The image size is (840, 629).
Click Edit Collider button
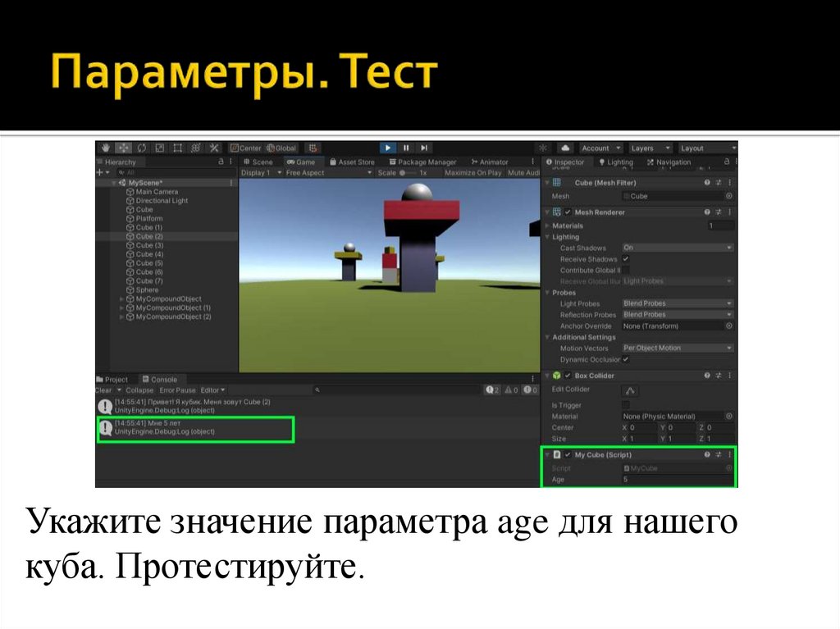click(630, 390)
